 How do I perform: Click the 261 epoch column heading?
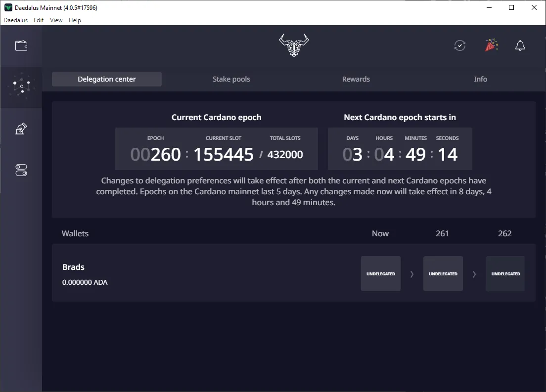tap(442, 234)
